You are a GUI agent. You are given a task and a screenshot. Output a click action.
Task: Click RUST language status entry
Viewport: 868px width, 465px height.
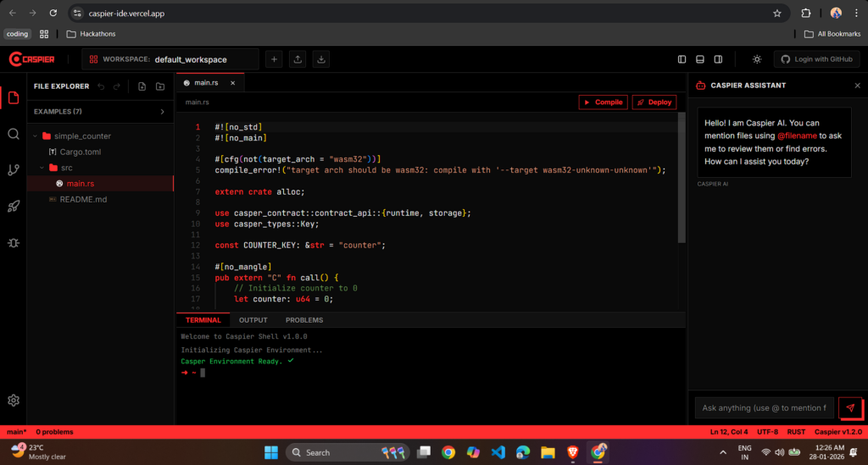coord(796,432)
